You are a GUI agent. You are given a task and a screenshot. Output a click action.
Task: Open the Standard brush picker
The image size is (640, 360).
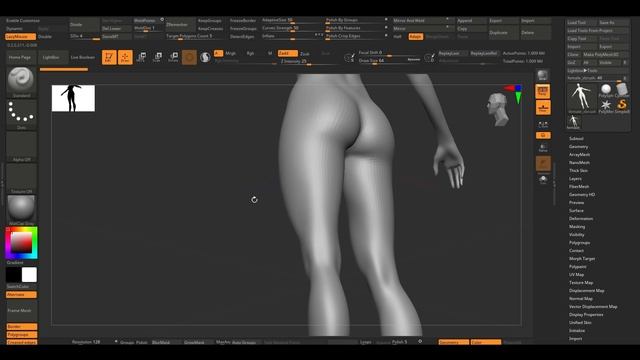click(x=21, y=82)
